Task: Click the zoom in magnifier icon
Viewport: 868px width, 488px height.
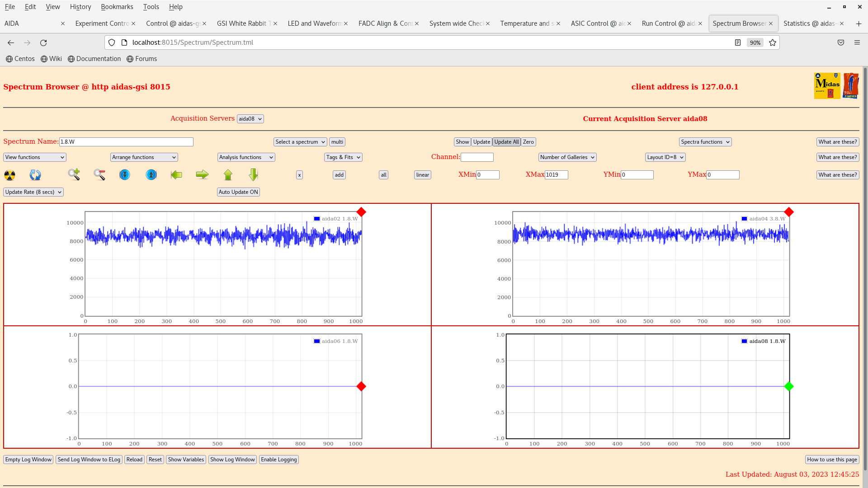Action: (x=74, y=174)
